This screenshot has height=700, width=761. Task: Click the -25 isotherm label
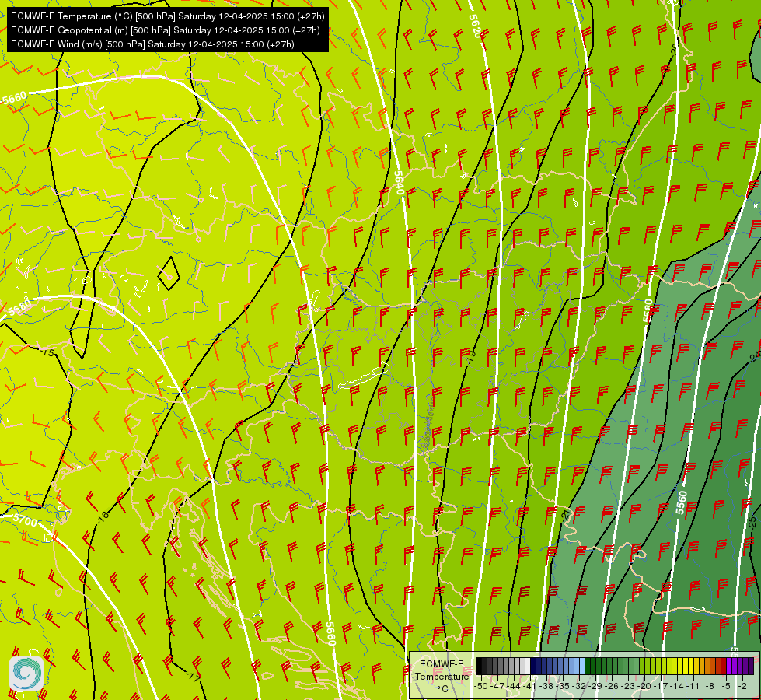tap(752, 522)
